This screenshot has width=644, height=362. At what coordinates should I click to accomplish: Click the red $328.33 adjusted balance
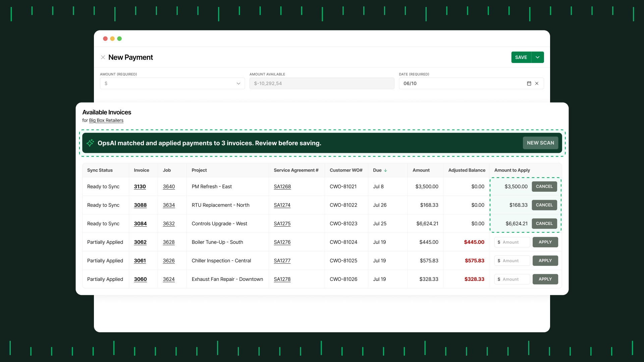[x=474, y=279]
